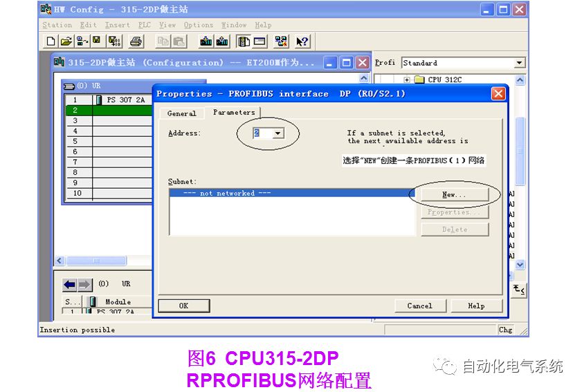Click the PS 307 2A module icon in slot 1

click(99, 100)
